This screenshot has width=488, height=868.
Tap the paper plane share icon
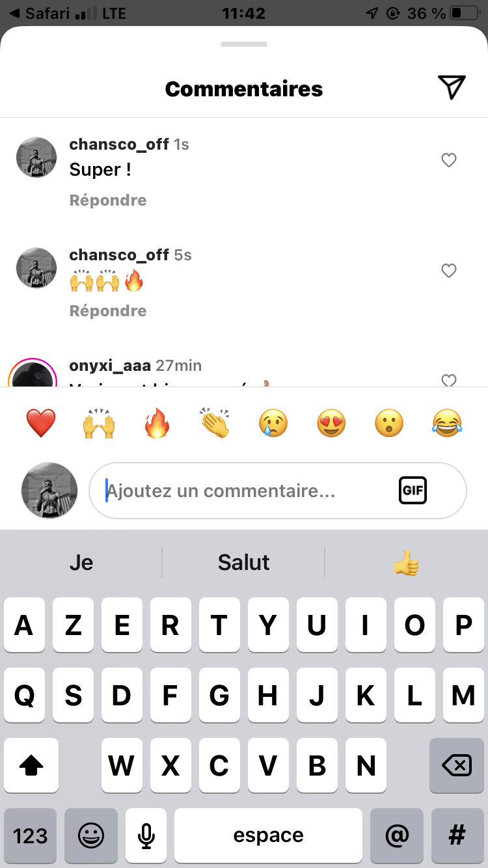(452, 88)
